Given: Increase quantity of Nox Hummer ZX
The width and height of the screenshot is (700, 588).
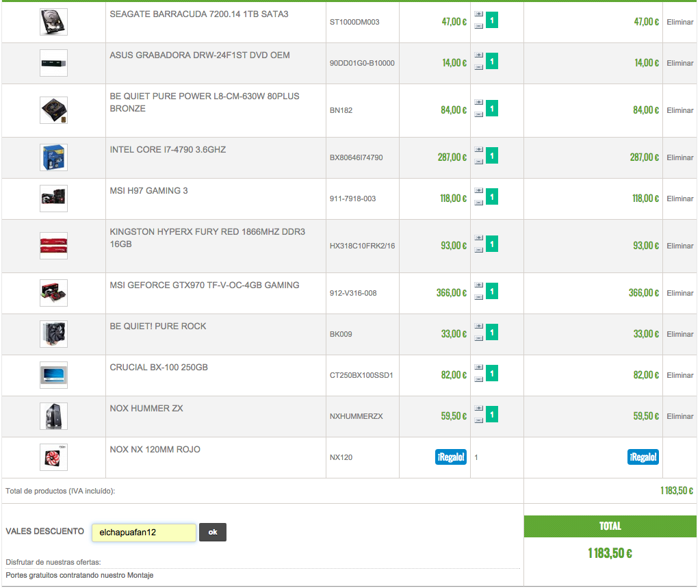Looking at the screenshot, I should pyautogui.click(x=478, y=409).
